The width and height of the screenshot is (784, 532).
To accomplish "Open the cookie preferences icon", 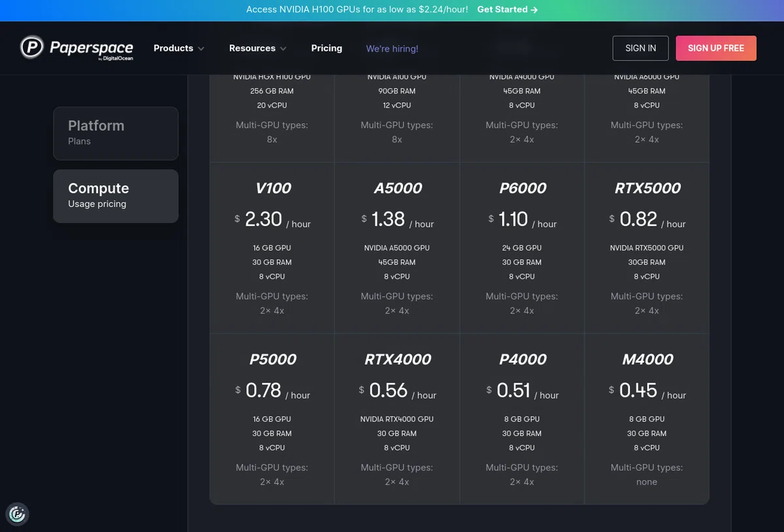I will click(x=17, y=514).
